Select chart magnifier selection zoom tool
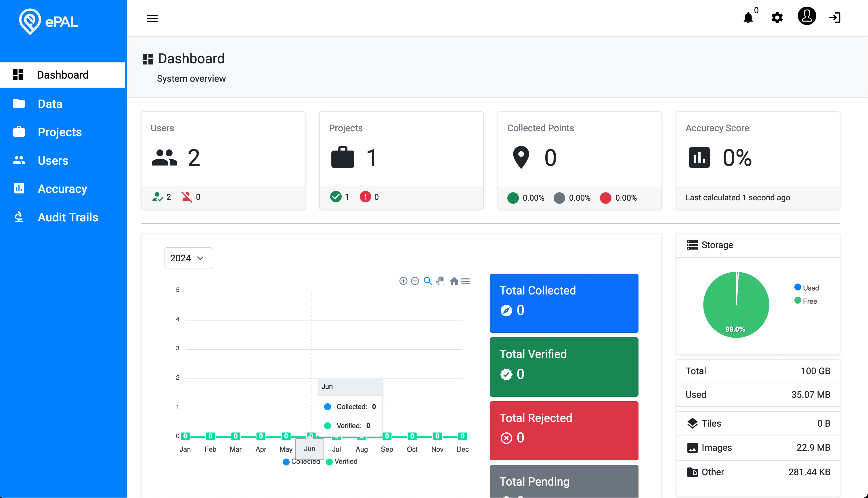 pos(428,281)
